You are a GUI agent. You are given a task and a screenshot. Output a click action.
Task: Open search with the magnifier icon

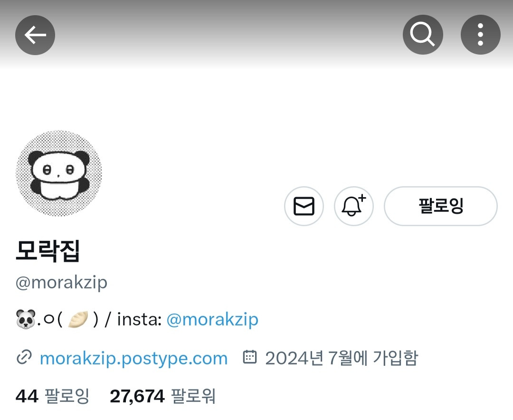[x=423, y=35]
